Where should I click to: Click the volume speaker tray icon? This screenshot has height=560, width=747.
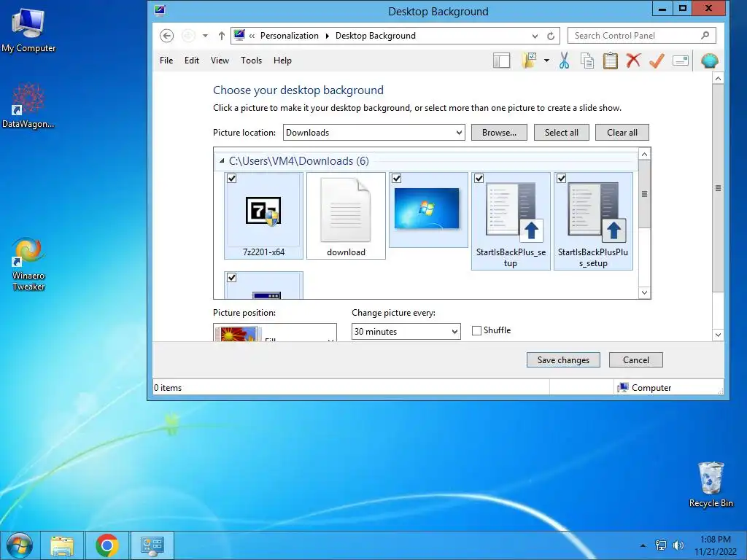click(x=678, y=545)
